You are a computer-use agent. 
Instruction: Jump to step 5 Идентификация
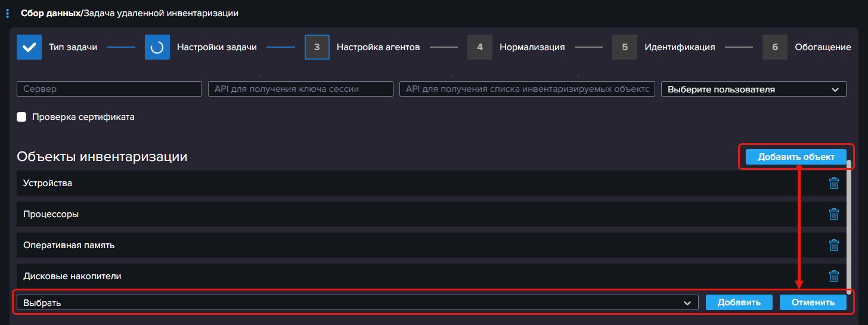pos(625,47)
